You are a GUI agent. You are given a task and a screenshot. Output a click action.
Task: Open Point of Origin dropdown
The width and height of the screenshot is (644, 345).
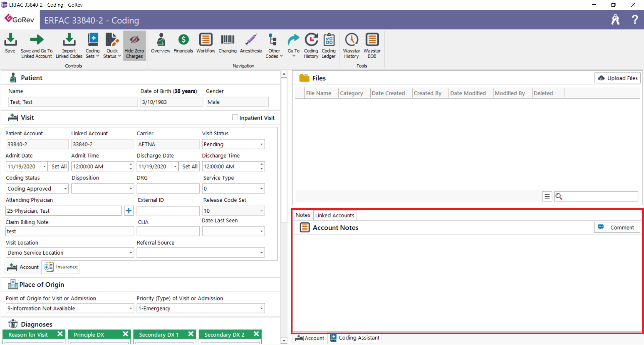pyautogui.click(x=131, y=308)
